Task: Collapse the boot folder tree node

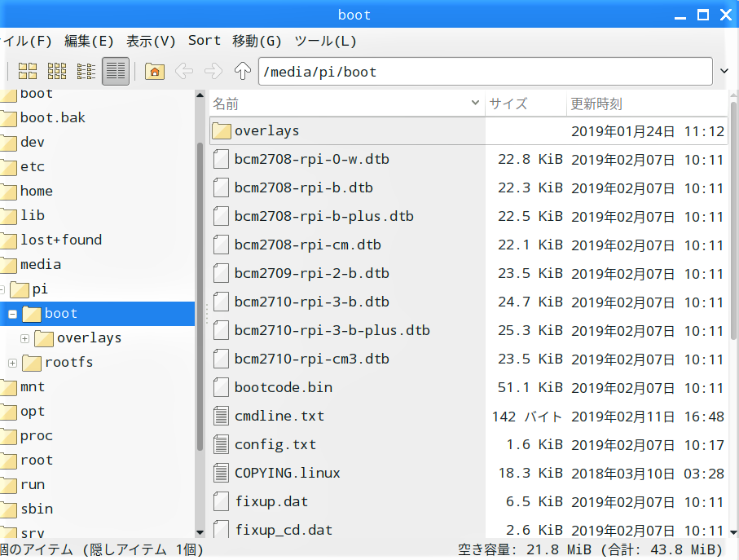Action: [x=12, y=313]
